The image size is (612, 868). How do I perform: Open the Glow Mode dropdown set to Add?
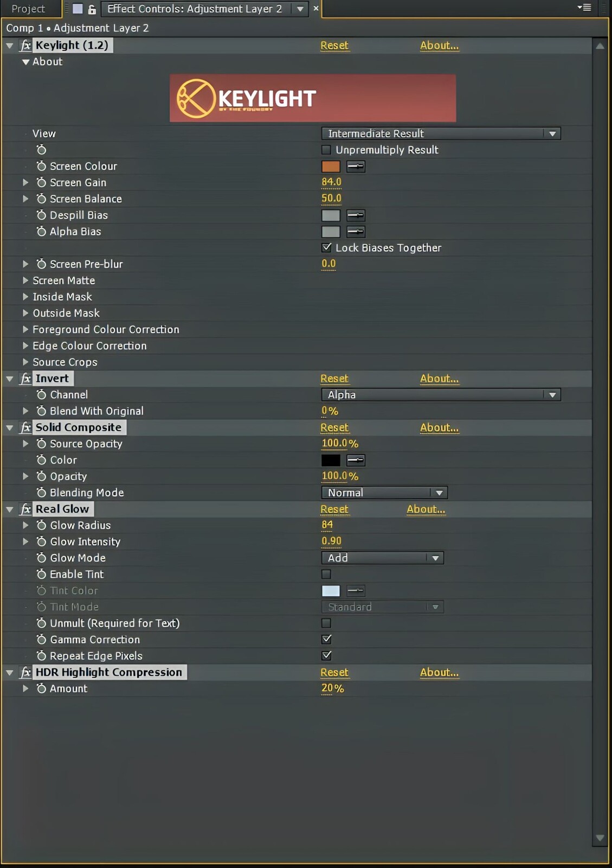382,558
